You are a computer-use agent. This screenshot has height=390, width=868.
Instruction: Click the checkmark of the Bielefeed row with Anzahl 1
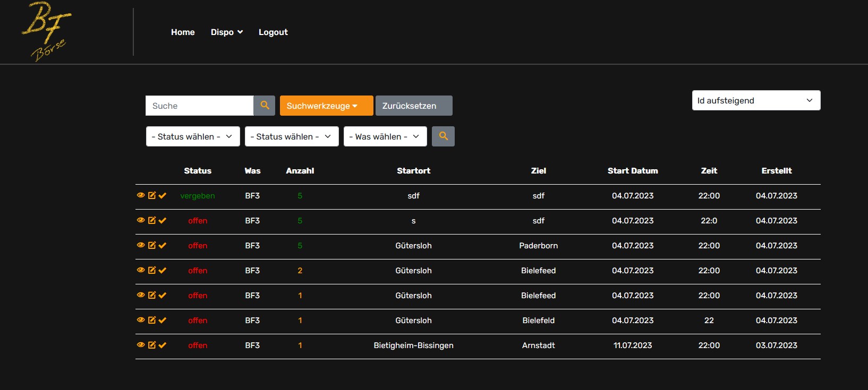(x=163, y=295)
